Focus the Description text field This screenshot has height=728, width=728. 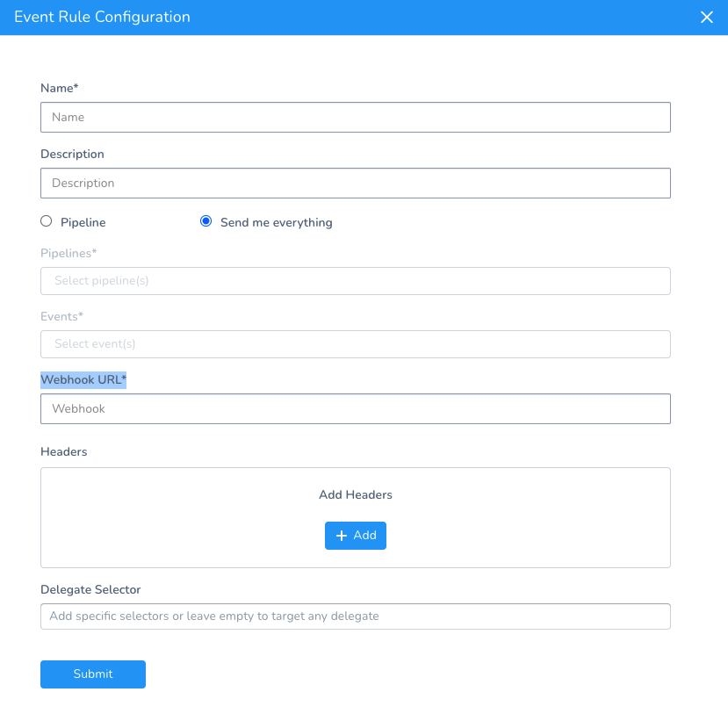pos(355,183)
